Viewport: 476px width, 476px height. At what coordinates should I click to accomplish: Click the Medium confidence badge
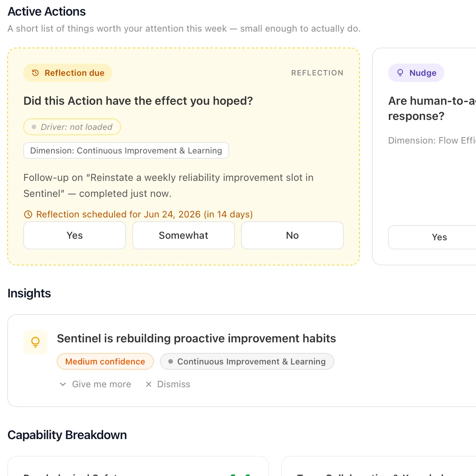click(x=105, y=361)
